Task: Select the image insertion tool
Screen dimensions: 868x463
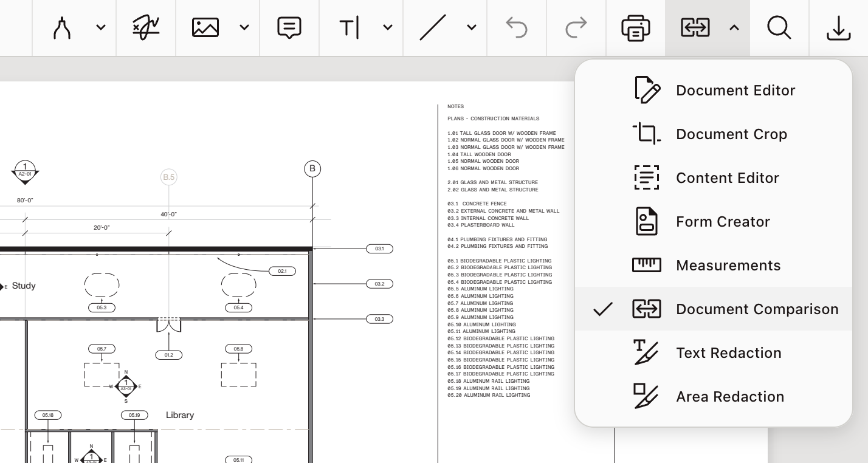Action: (205, 27)
